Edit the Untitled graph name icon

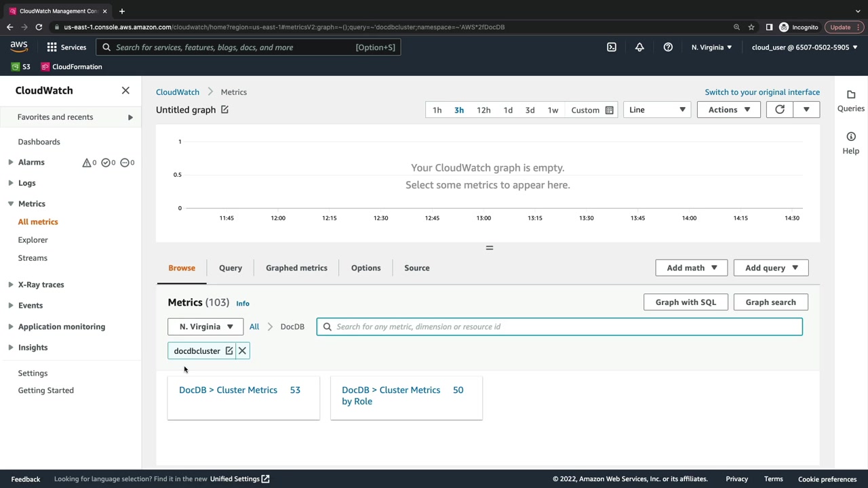click(224, 110)
